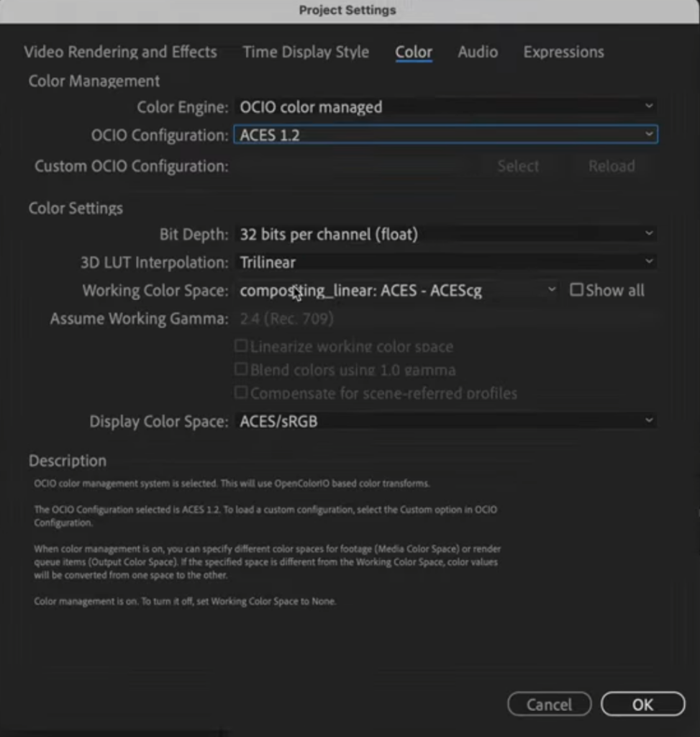
Task: Click the Select button for custom OCIO
Action: coord(518,166)
